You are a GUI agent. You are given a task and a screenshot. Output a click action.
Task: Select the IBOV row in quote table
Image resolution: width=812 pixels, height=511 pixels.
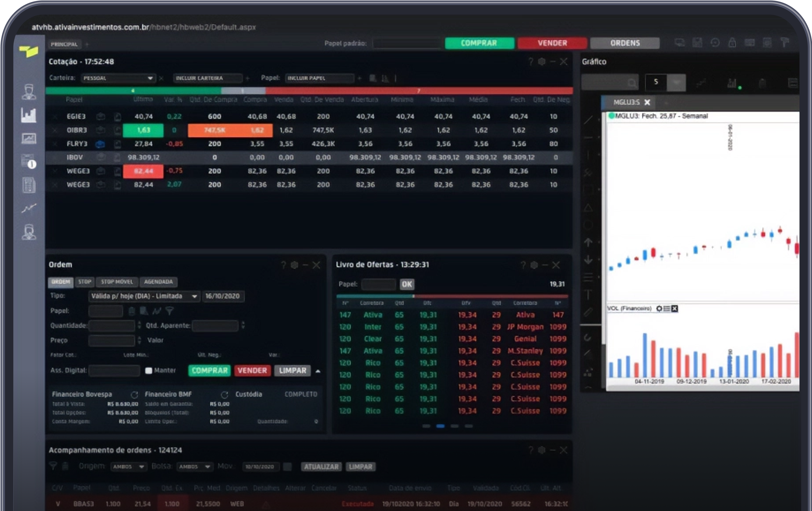coord(309,158)
